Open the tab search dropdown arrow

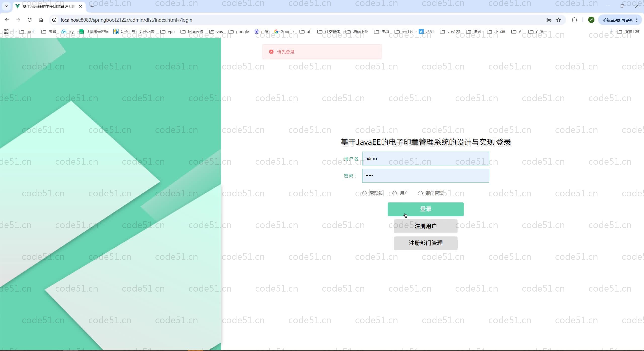click(x=7, y=6)
